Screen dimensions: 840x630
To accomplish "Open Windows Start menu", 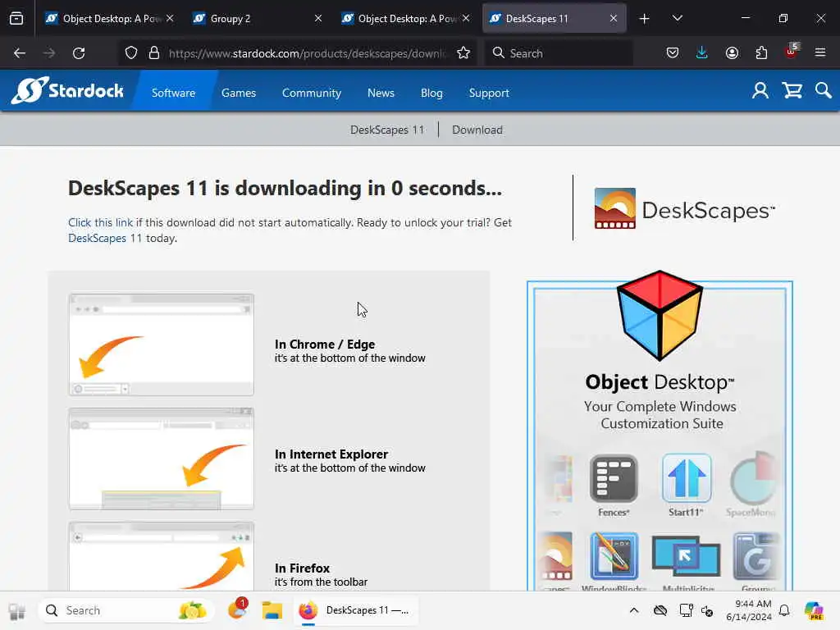I will click(x=16, y=610).
